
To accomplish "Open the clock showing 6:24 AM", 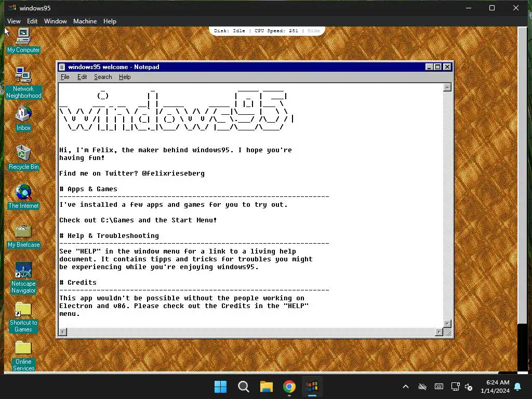I will [495, 387].
